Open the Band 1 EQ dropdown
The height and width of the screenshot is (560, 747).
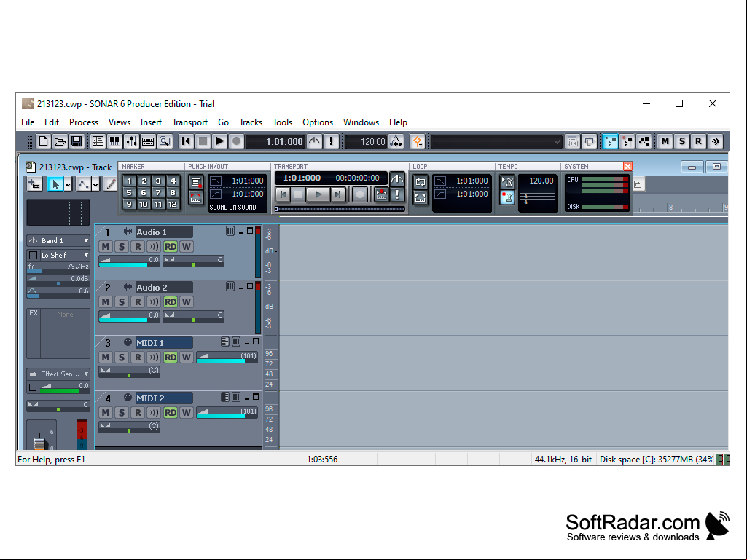tap(86, 241)
